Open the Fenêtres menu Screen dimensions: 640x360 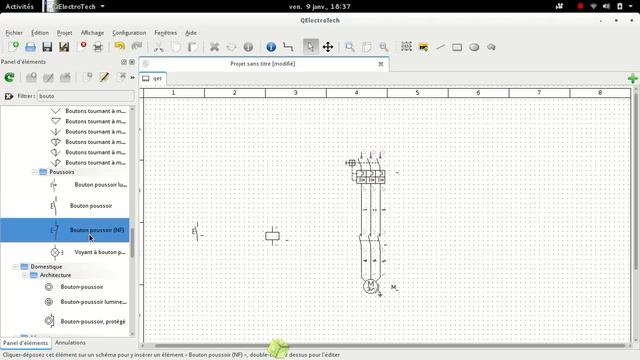166,33
